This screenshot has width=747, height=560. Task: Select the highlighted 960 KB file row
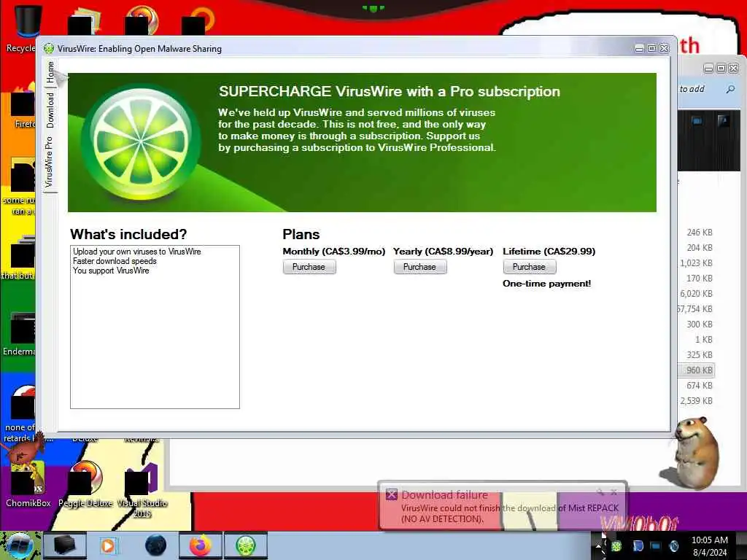[x=697, y=370]
